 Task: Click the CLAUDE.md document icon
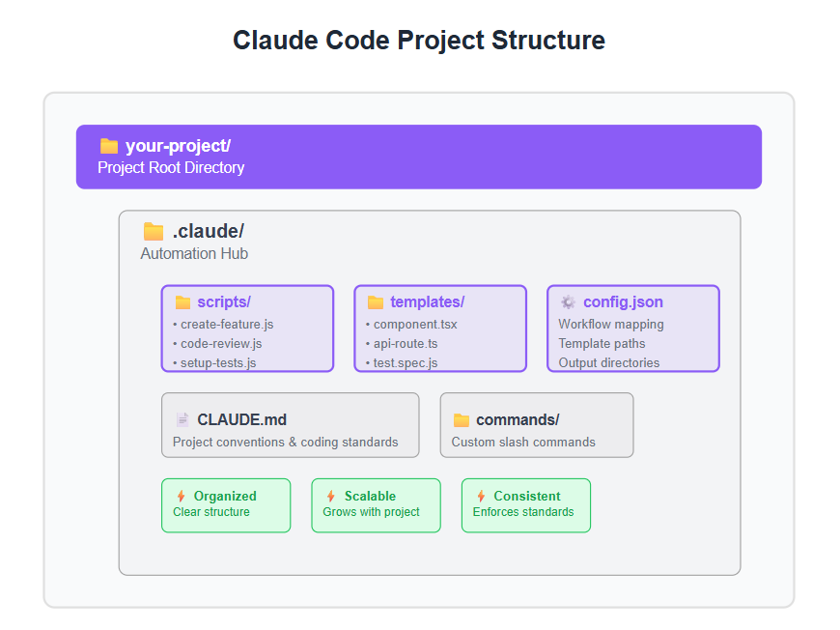pos(182,419)
